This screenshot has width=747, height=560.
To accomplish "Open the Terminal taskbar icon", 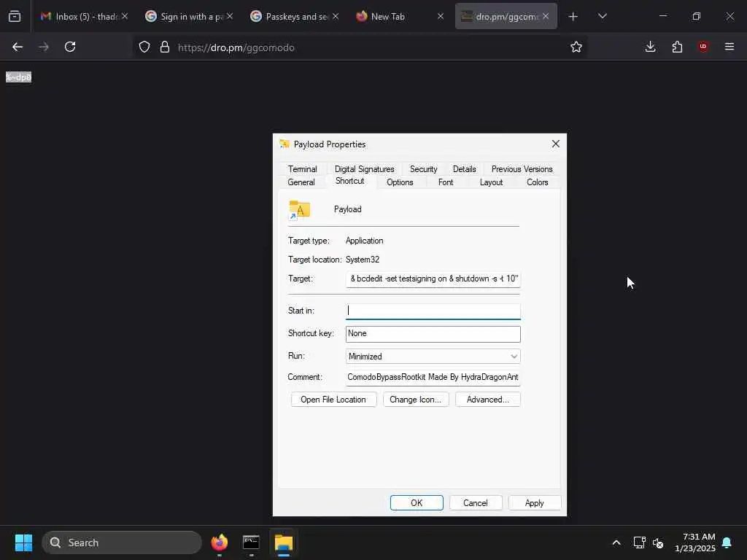I will coord(251,542).
